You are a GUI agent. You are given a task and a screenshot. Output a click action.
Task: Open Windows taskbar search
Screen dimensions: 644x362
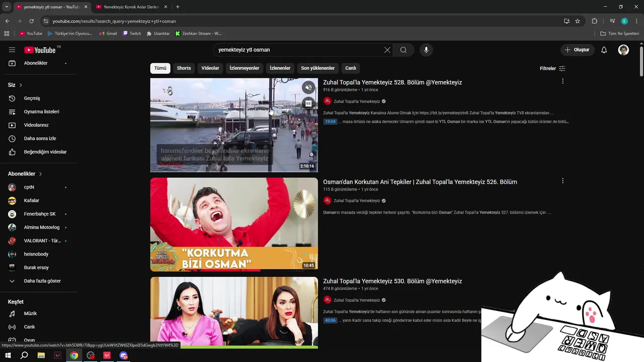pyautogui.click(x=24, y=355)
